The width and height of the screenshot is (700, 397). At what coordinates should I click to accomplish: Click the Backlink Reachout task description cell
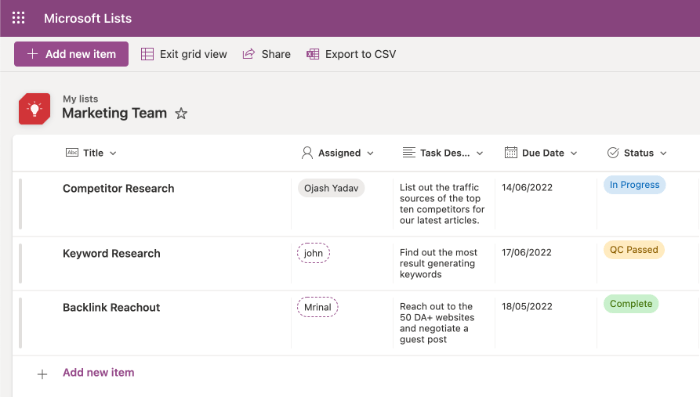click(x=437, y=323)
